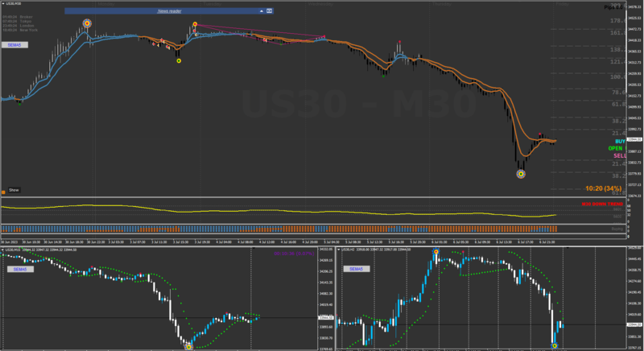Select the Tokyo clock row
This screenshot has width=644, height=351.
(17, 22)
